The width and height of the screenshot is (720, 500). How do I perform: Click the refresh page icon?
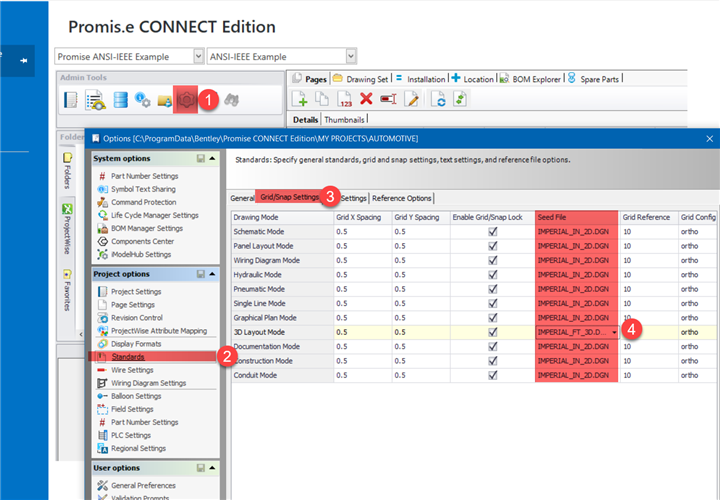439,99
